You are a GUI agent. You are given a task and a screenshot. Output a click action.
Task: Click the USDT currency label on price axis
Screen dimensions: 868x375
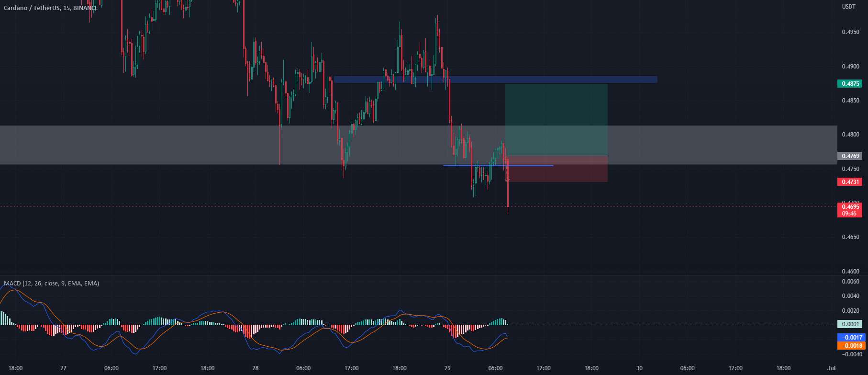pos(849,7)
